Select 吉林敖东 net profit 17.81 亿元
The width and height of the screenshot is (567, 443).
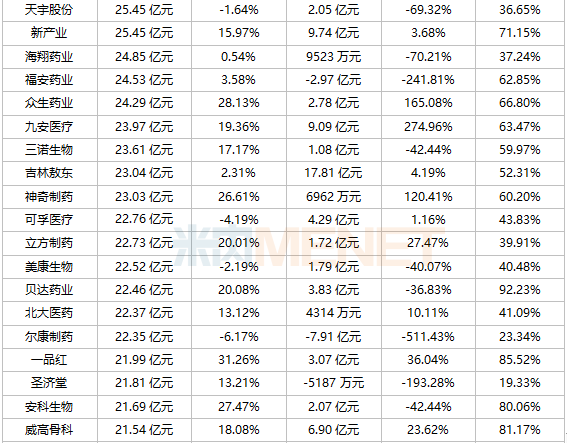coord(333,173)
